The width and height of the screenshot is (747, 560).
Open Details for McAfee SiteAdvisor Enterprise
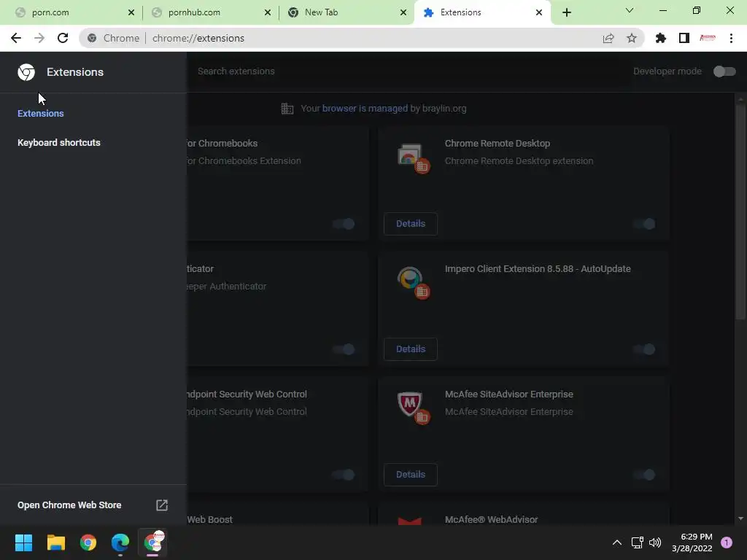[411, 474]
